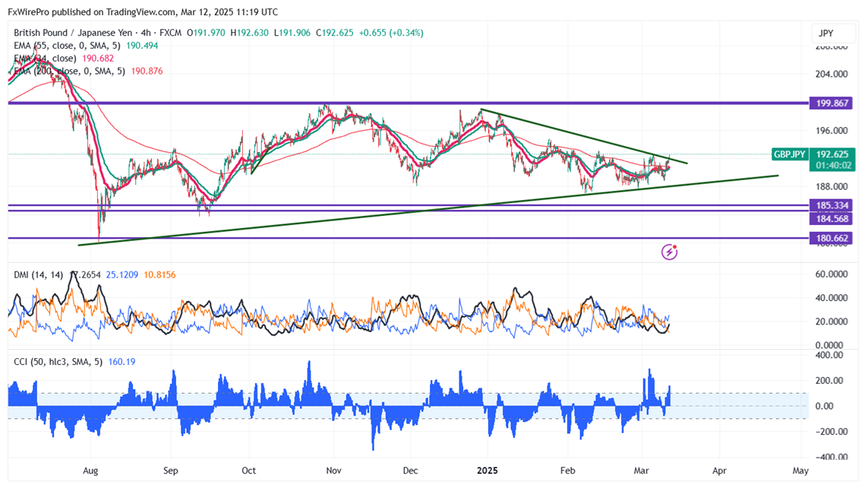The height and width of the screenshot is (485, 868).
Task: Click the EMA 200 value 190.876
Action: [x=147, y=71]
